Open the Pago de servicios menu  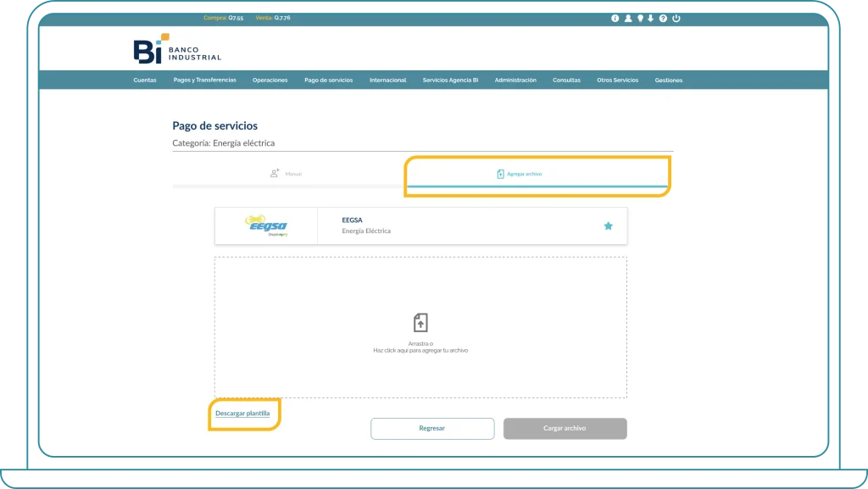(328, 81)
